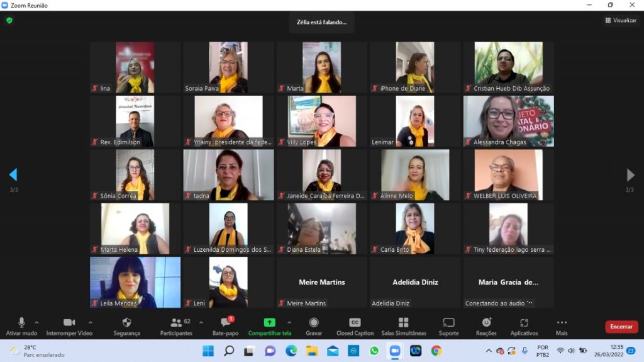The height and width of the screenshot is (362, 644).
Task: Expand video options arrow beside Interromper Vídeo
Action: coord(90,322)
